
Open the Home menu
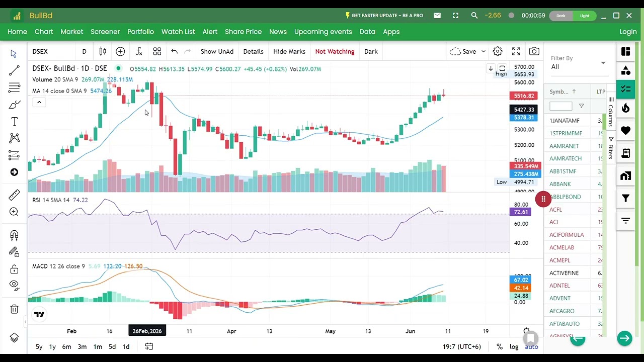17,32
